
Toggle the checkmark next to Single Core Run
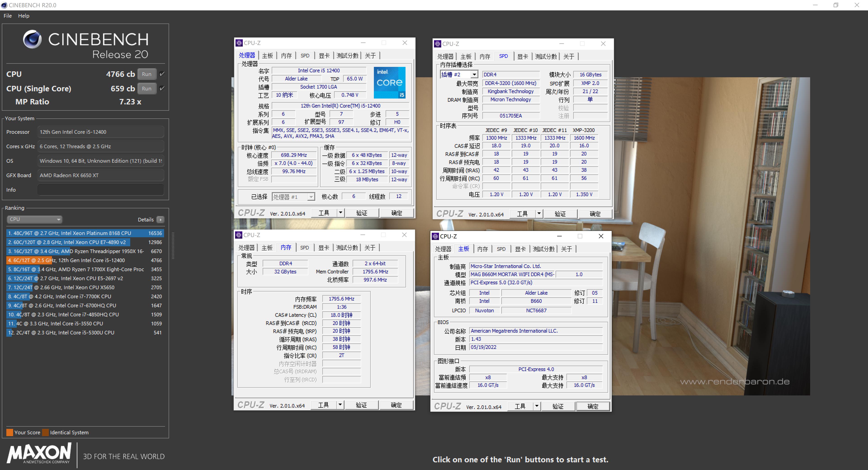click(x=162, y=88)
